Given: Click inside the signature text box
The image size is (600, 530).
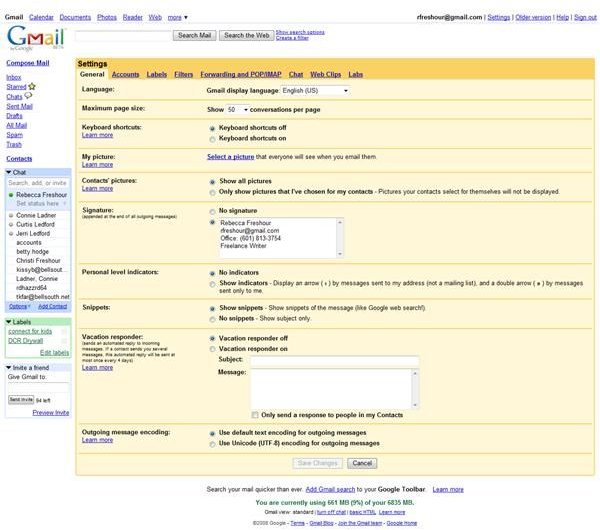Looking at the screenshot, I should click(x=277, y=238).
